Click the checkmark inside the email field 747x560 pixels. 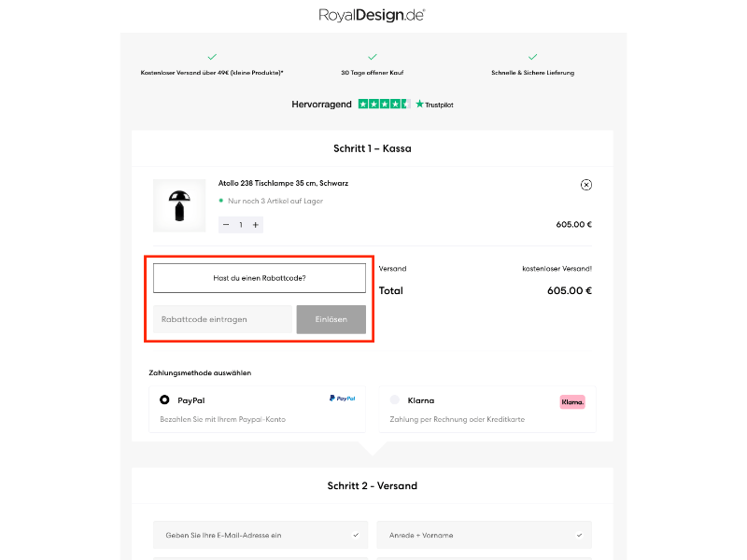[355, 535]
